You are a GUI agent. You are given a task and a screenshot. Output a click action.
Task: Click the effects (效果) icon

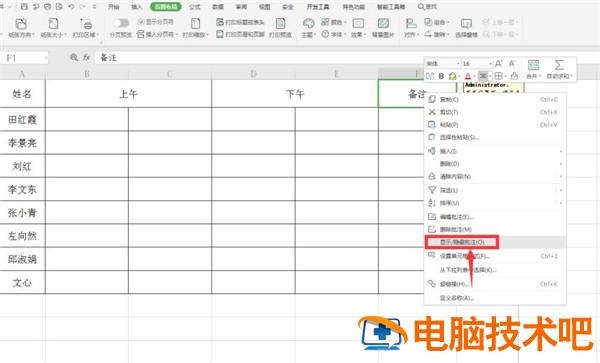click(358, 24)
